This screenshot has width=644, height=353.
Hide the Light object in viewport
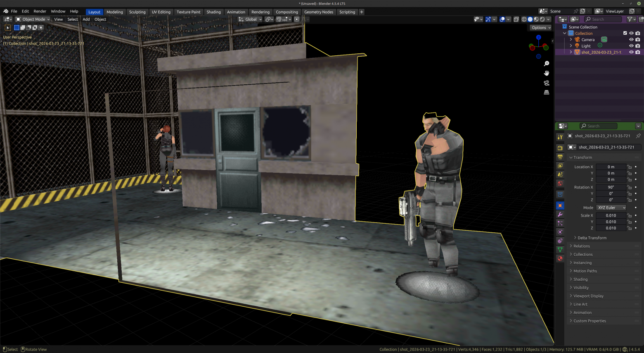point(631,46)
